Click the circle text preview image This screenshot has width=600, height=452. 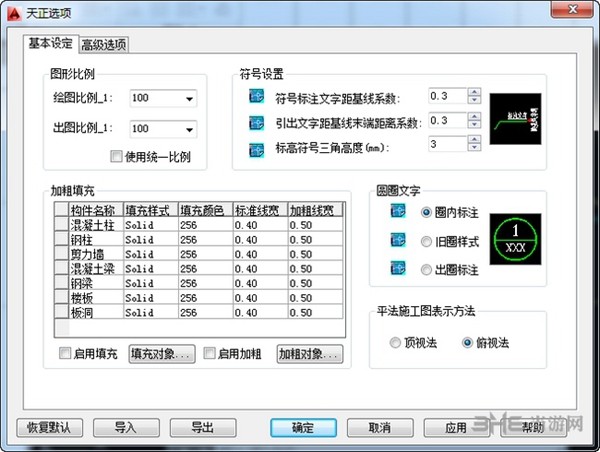click(x=515, y=239)
